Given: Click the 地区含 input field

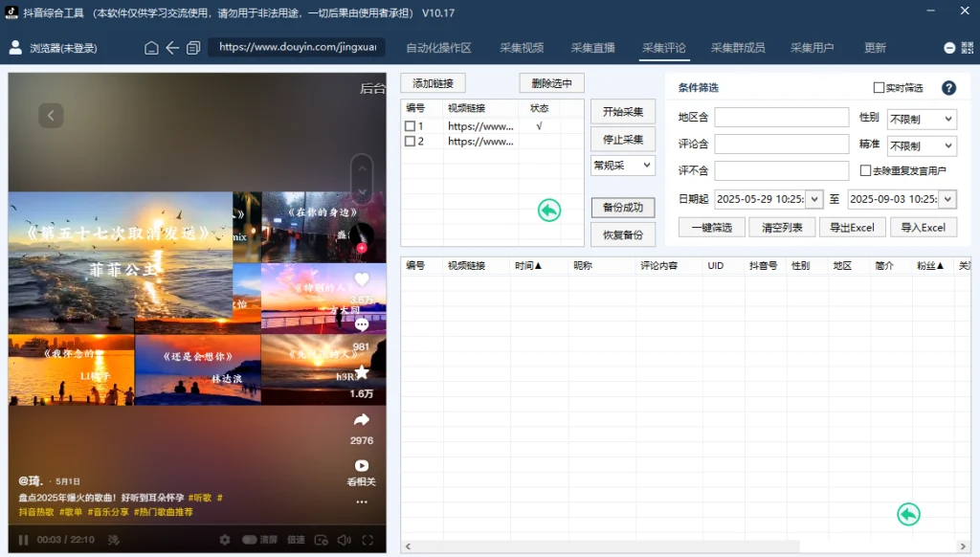Looking at the screenshot, I should 782,117.
